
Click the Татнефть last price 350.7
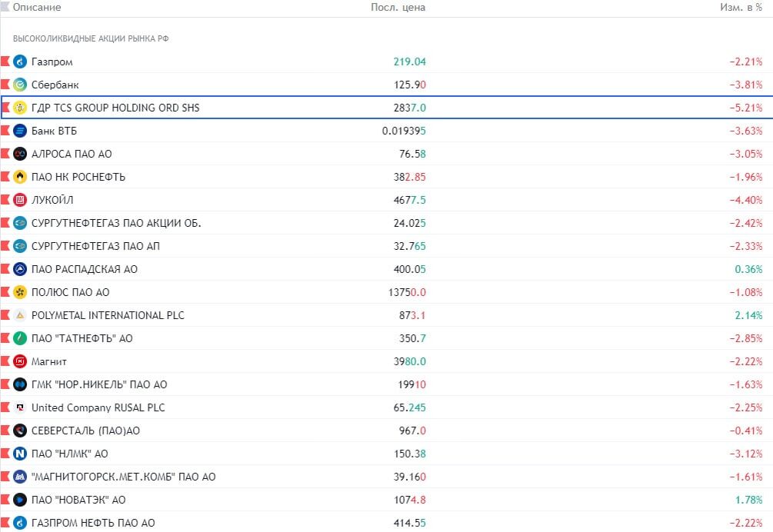pyautogui.click(x=412, y=338)
